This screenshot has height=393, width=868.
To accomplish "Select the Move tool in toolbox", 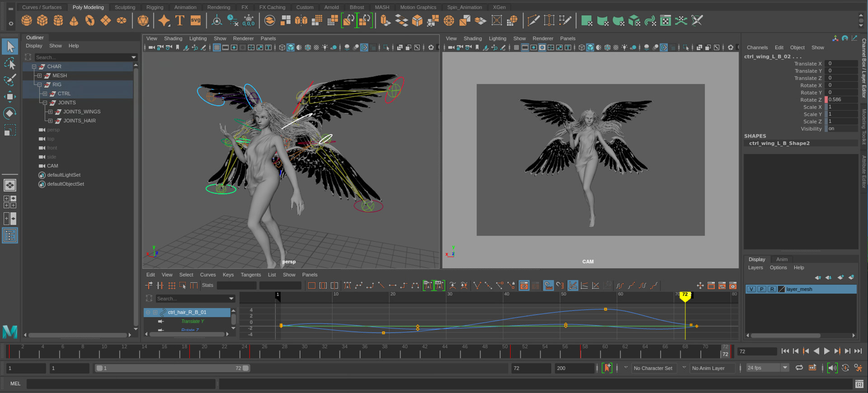I will pyautogui.click(x=9, y=96).
